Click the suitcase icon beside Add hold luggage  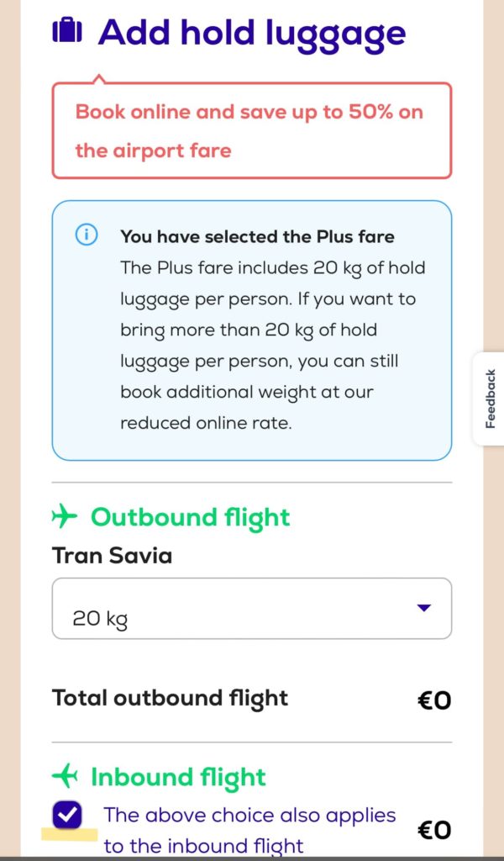coord(67,32)
